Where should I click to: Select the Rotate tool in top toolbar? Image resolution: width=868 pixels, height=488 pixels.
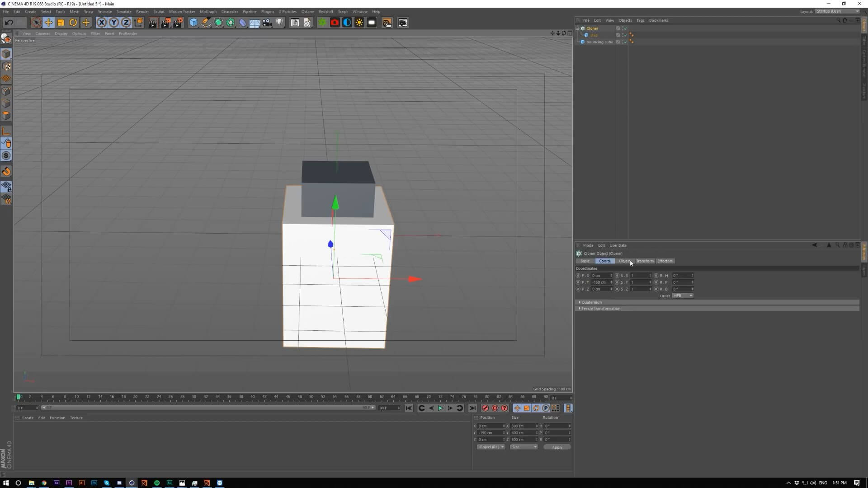73,23
